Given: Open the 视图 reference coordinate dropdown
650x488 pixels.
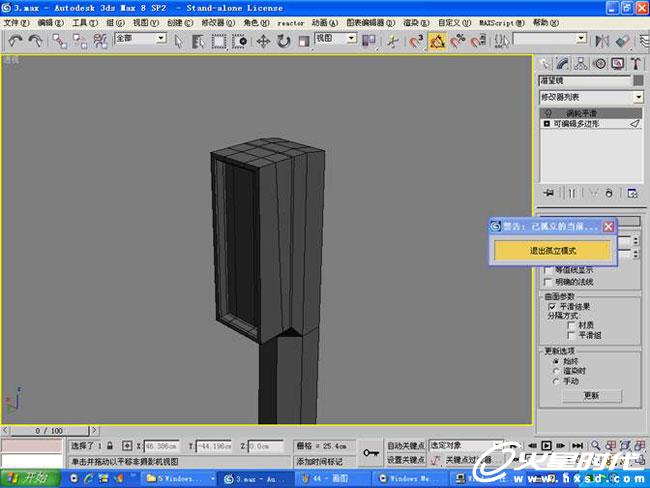Looking at the screenshot, I should click(335, 39).
